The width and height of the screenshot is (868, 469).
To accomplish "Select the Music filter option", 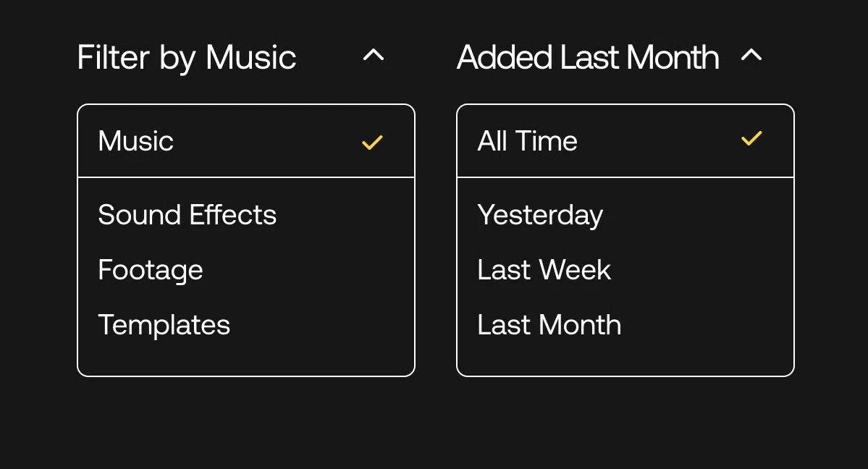I will pos(246,140).
